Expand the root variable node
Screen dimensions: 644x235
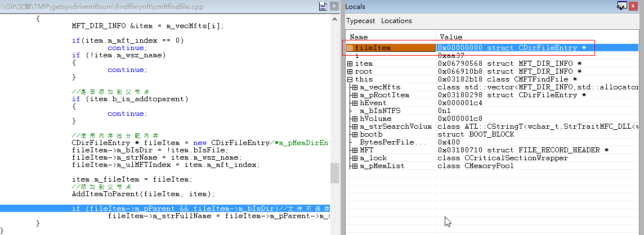click(x=350, y=72)
